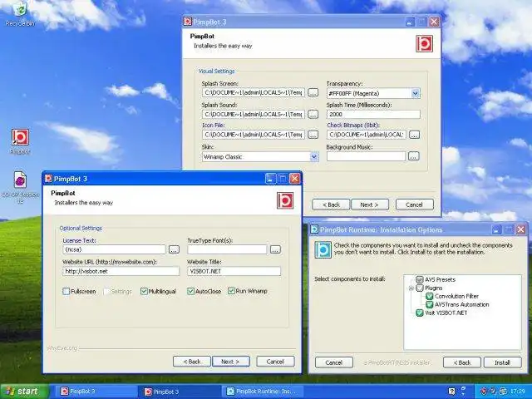Viewport: 532px width, 399px height.
Task: Disable the Multilingual checkbox
Action: click(144, 291)
